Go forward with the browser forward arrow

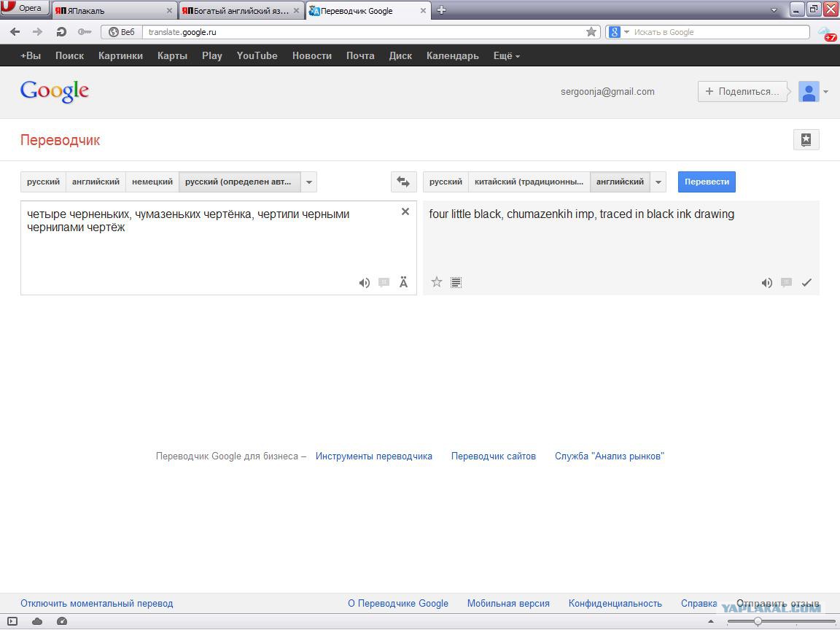click(x=37, y=32)
